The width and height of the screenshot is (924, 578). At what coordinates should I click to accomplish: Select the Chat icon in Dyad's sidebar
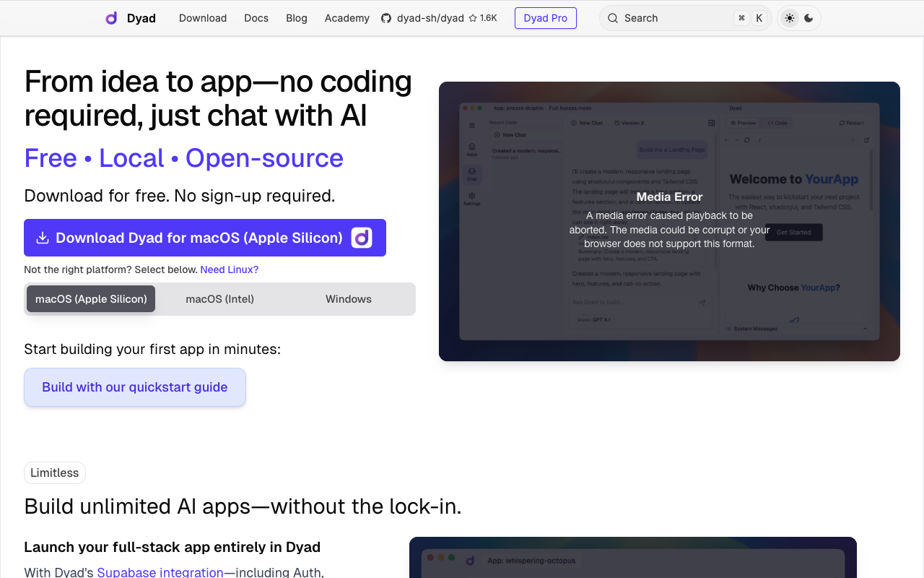472,171
